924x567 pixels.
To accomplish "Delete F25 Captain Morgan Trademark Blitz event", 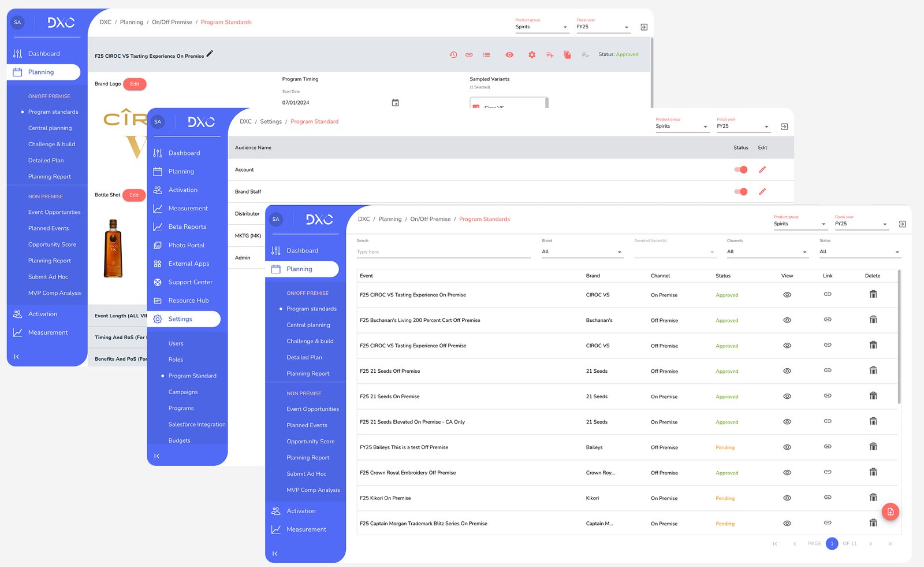I will 873,522.
